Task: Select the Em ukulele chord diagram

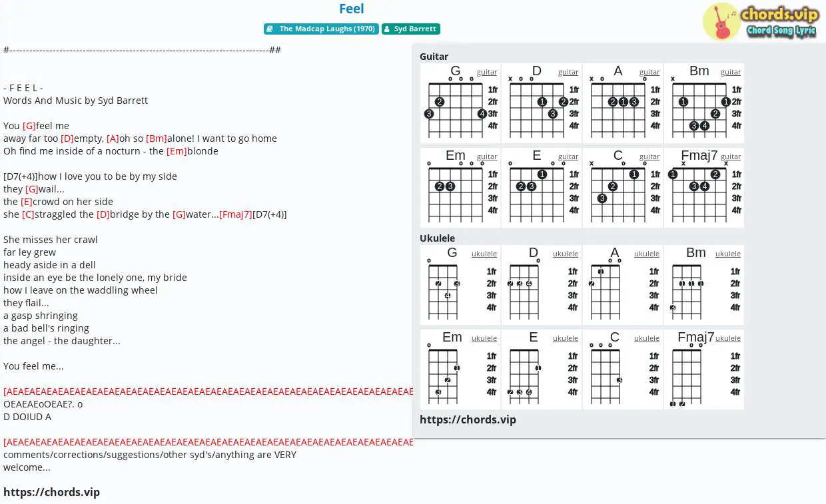Action: (x=460, y=370)
